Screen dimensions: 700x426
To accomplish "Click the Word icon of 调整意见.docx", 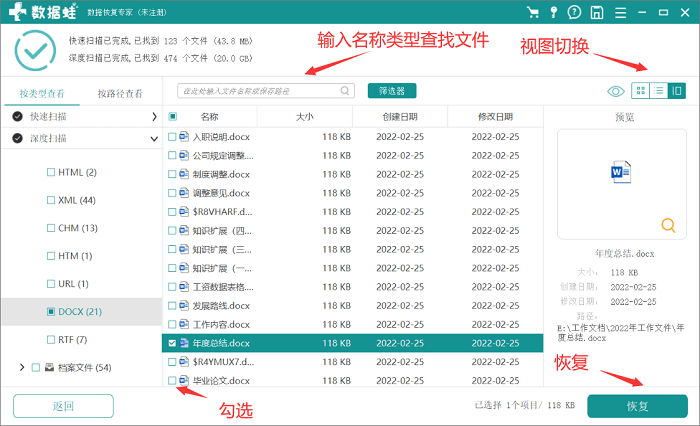I will (184, 192).
